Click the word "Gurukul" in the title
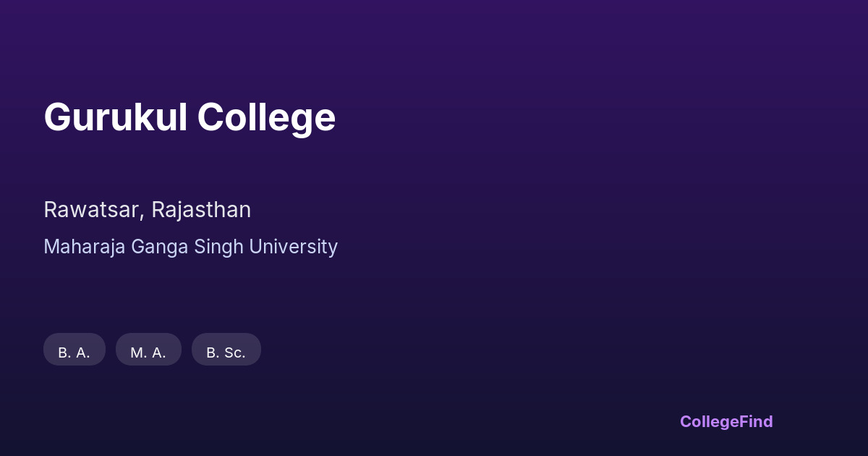The height and width of the screenshot is (456, 868). point(116,117)
